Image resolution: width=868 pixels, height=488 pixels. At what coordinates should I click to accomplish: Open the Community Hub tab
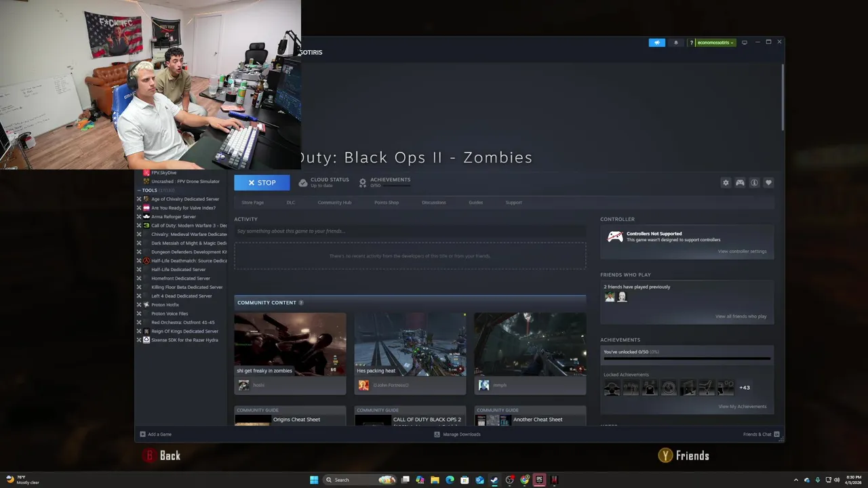[x=334, y=203]
